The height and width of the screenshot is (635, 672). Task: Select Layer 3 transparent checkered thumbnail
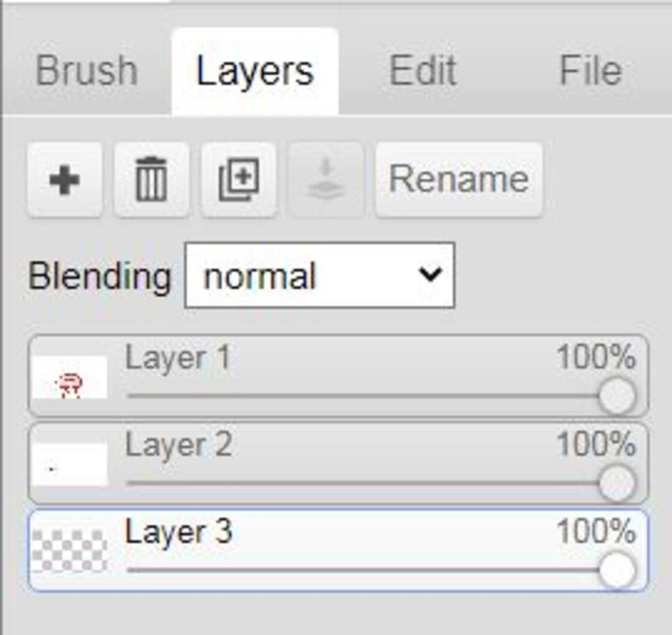coord(70,551)
